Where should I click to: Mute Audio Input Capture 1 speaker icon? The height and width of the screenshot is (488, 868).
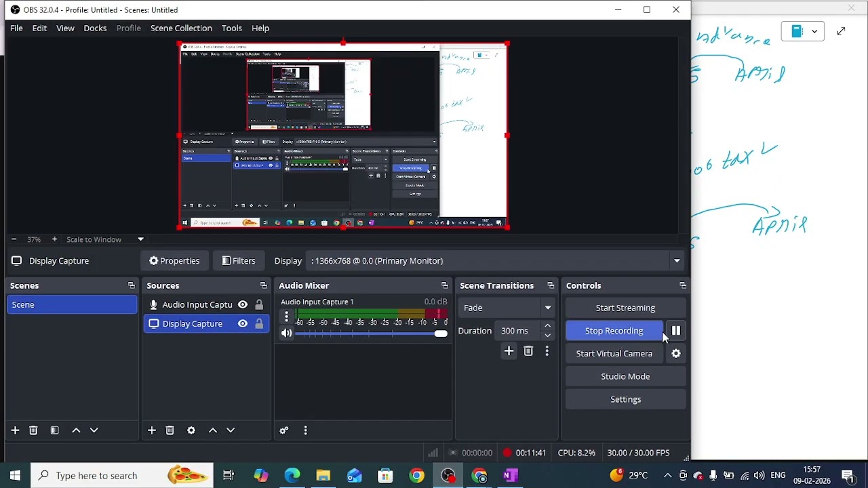point(286,333)
